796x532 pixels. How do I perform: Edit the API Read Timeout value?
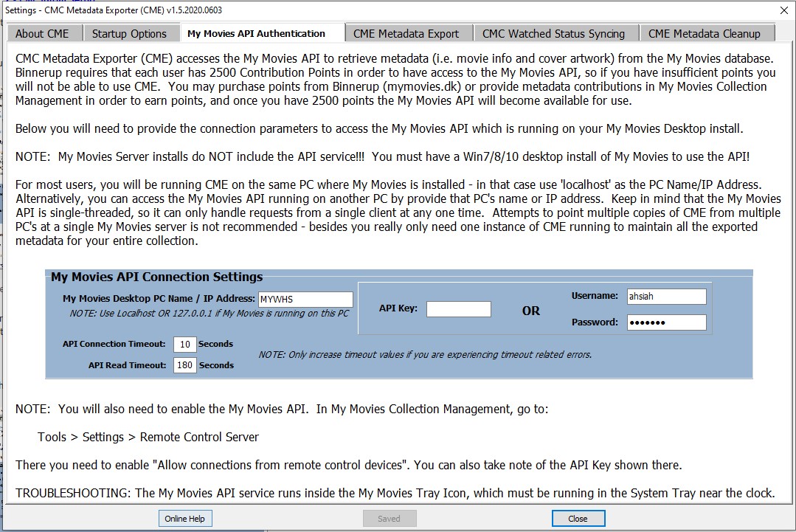coord(184,365)
